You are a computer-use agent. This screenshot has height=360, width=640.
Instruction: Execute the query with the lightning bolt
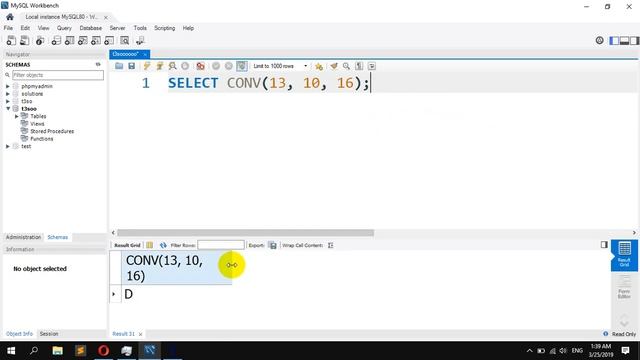(147, 66)
